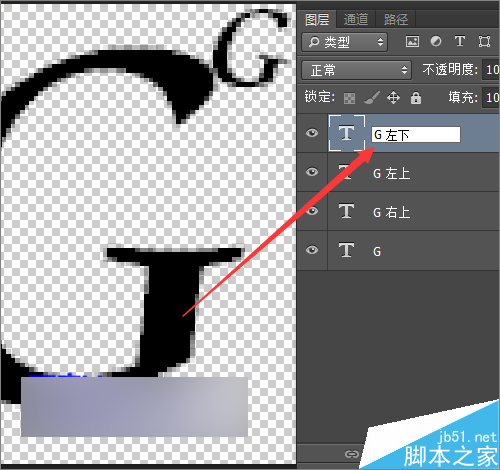Image resolution: width=500 pixels, height=470 pixels.
Task: Click the 填充 label
Action: 463,97
